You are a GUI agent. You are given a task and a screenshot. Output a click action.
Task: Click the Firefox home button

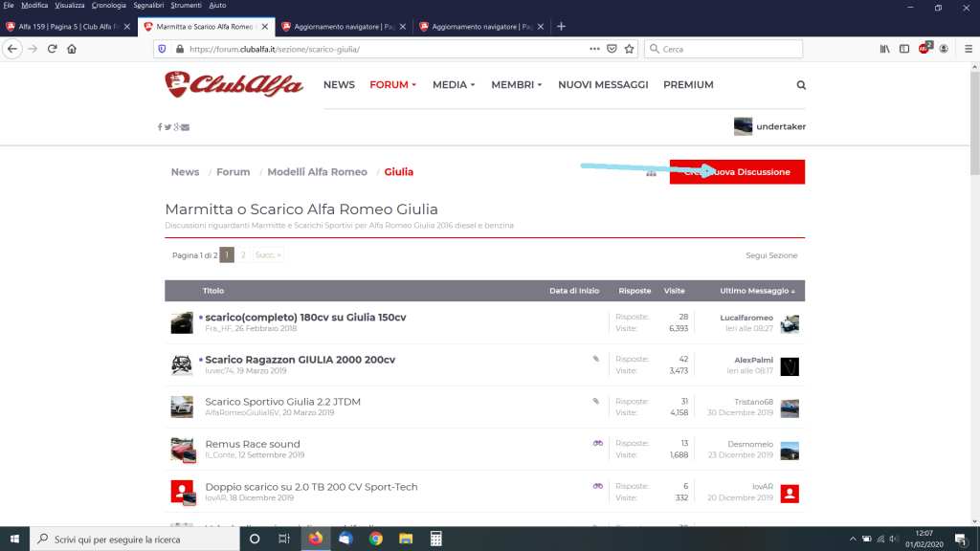(72, 49)
